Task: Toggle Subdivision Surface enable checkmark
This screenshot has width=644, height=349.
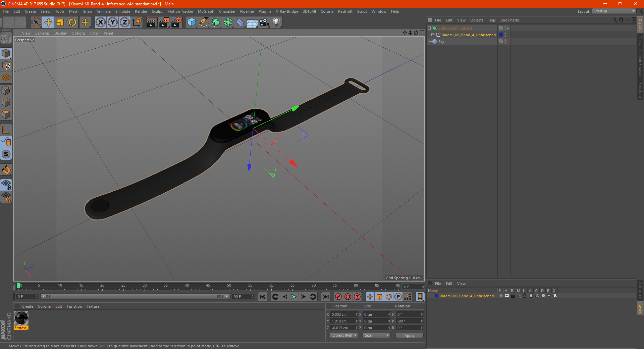Action: point(508,28)
